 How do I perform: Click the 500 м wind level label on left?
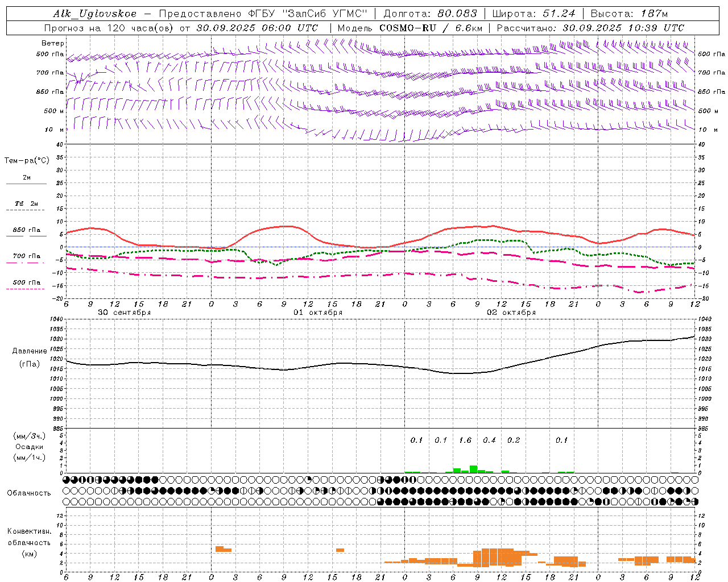coord(54,111)
